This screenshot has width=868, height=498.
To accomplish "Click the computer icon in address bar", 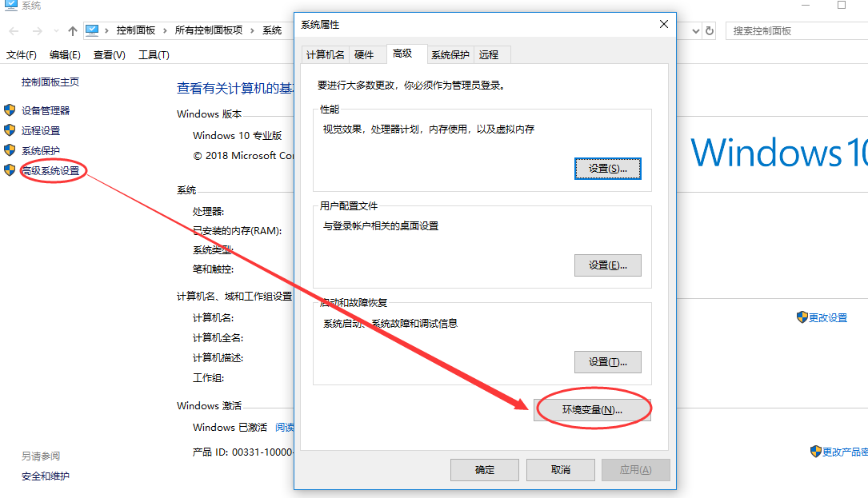I will (92, 30).
